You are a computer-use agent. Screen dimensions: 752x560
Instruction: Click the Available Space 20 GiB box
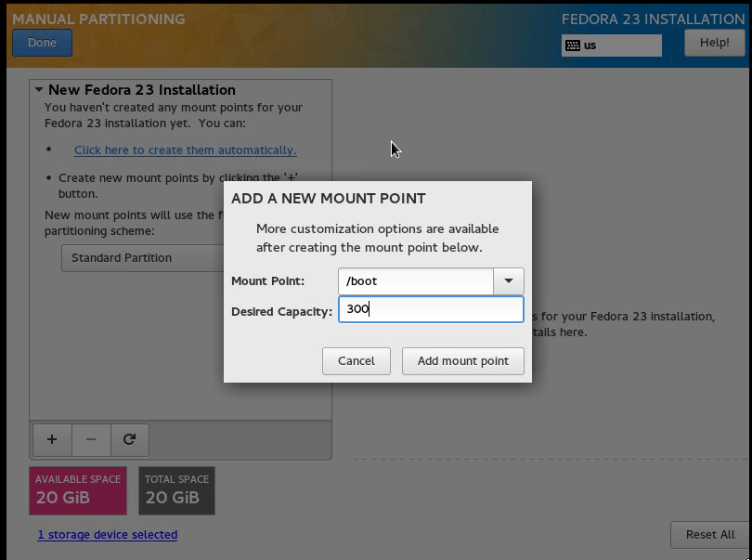point(78,490)
